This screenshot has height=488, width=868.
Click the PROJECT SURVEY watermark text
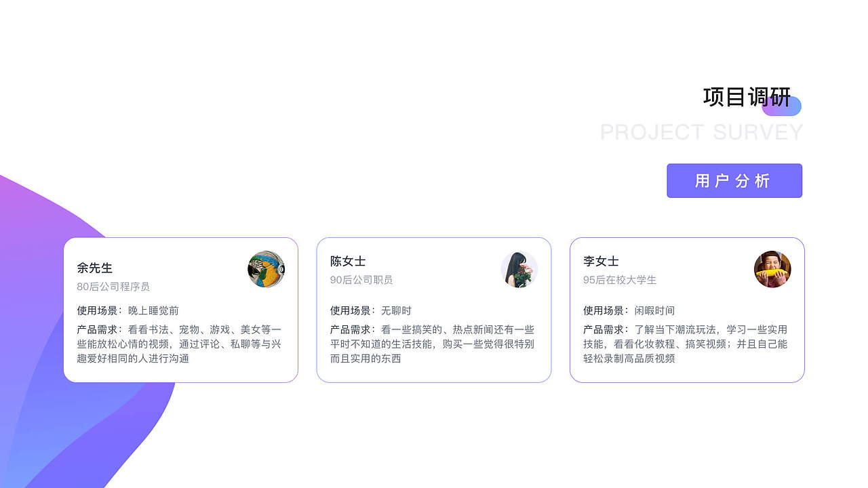[702, 133]
